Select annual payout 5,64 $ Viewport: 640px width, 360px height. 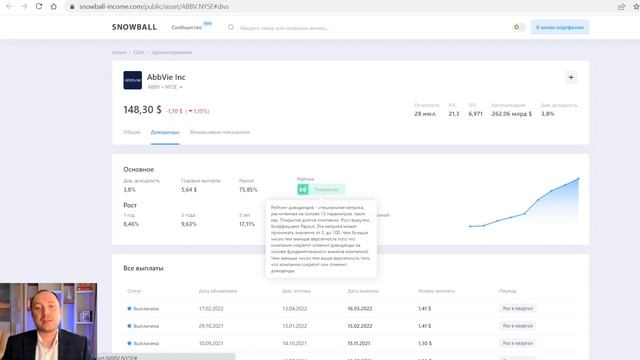click(x=189, y=190)
